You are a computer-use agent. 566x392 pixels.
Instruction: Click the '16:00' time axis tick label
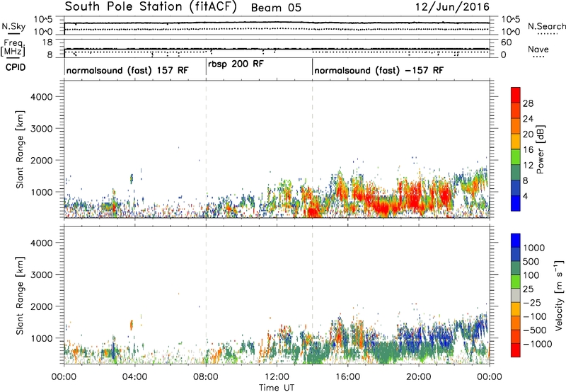[x=347, y=377]
